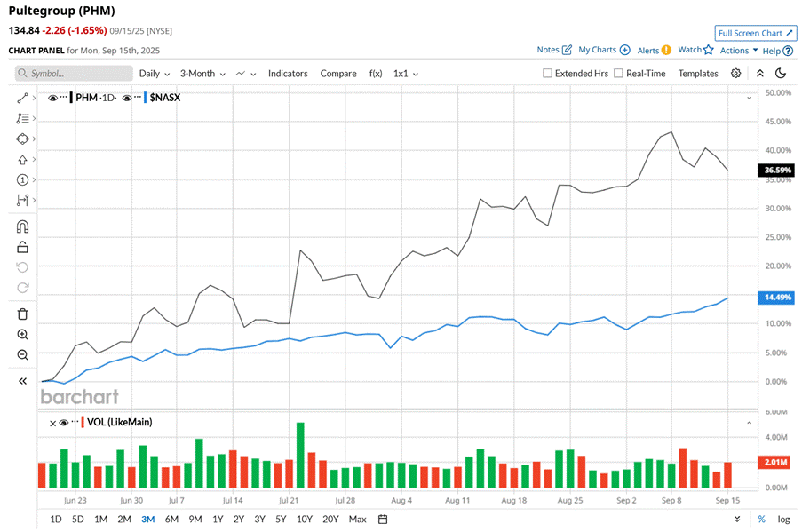Expand the main chart pane chevron
Viewport: 802px width, 532px height.
pos(750,98)
